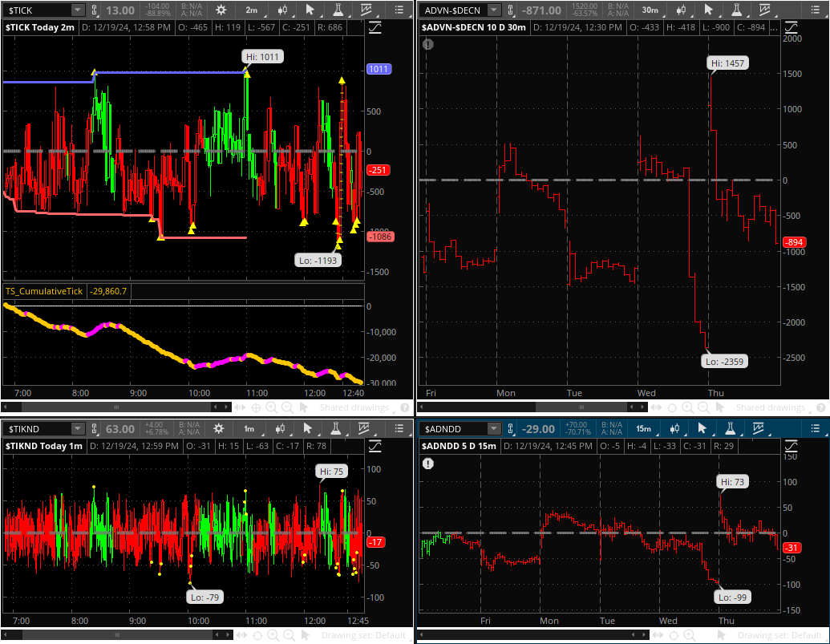
Task: Open studies flask icon in $TIKND panel
Action: tap(335, 428)
